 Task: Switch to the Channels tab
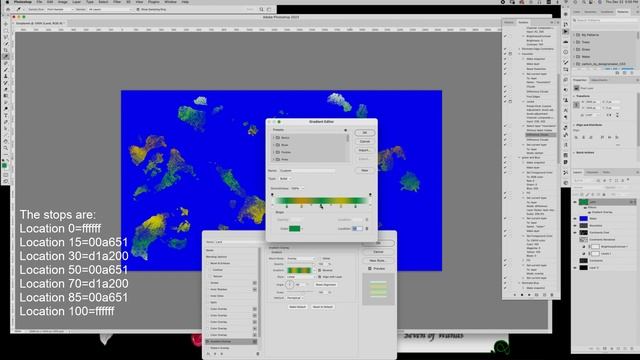click(x=593, y=172)
